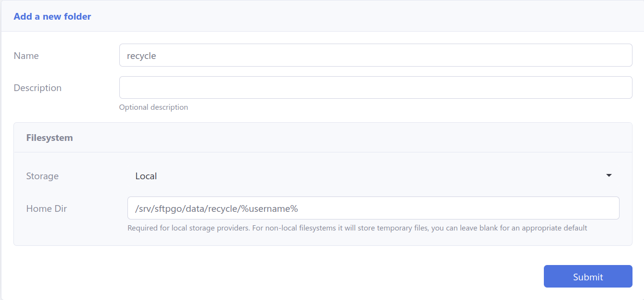
Task: Click the 'Name' field label
Action: [26, 56]
